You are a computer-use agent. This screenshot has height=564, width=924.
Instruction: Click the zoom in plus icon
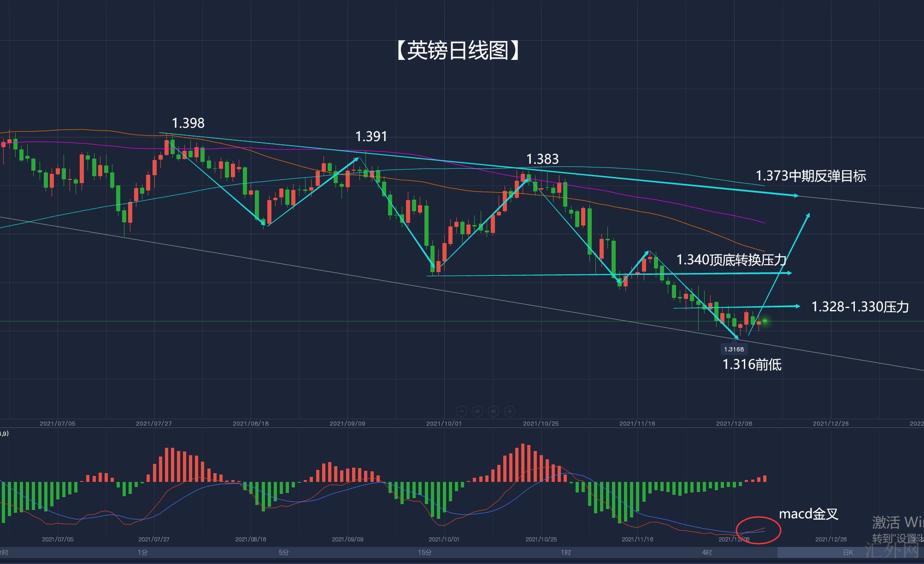pyautogui.click(x=510, y=411)
